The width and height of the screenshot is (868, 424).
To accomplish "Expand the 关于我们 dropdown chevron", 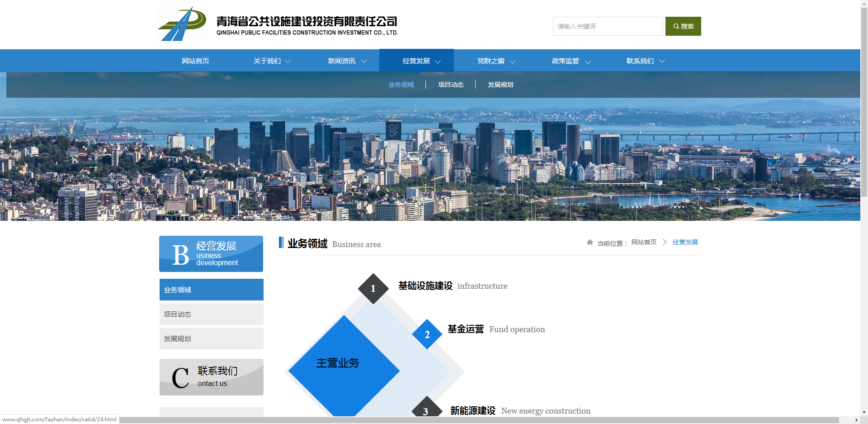I will [288, 62].
